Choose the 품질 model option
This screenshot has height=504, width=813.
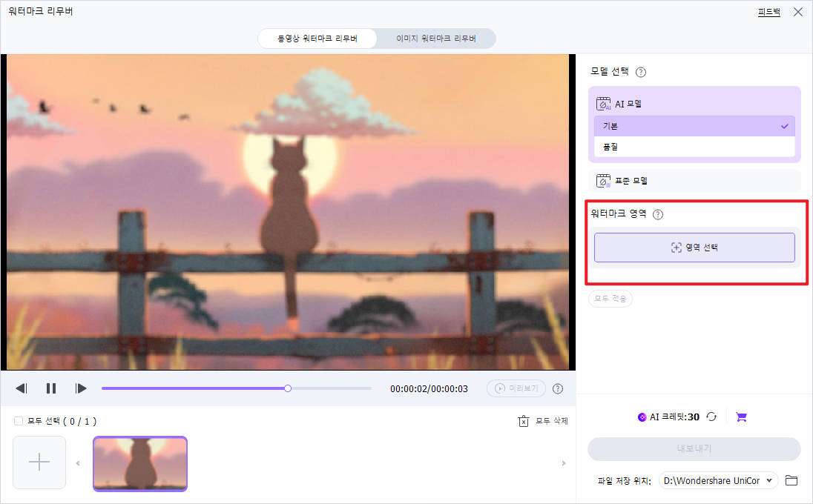[x=694, y=147]
